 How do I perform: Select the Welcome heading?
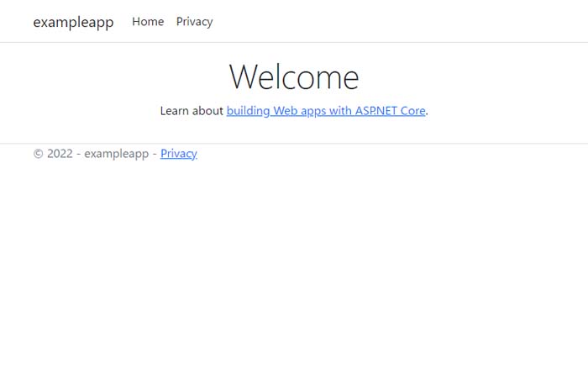[x=294, y=76]
